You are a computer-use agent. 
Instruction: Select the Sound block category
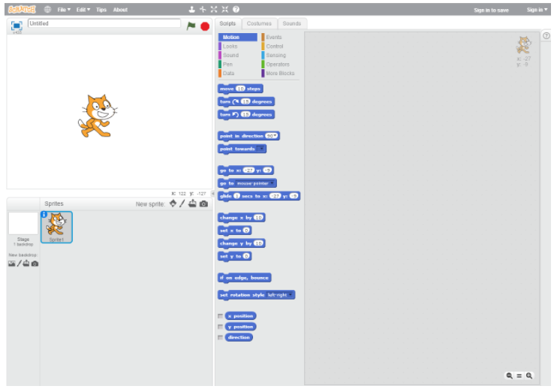[x=238, y=55]
